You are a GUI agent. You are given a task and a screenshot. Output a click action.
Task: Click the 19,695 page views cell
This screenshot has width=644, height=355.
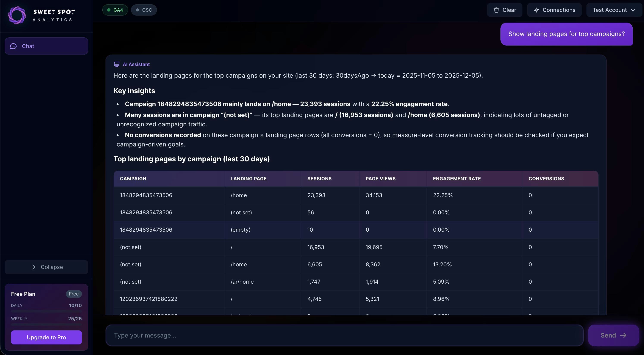click(x=393, y=247)
